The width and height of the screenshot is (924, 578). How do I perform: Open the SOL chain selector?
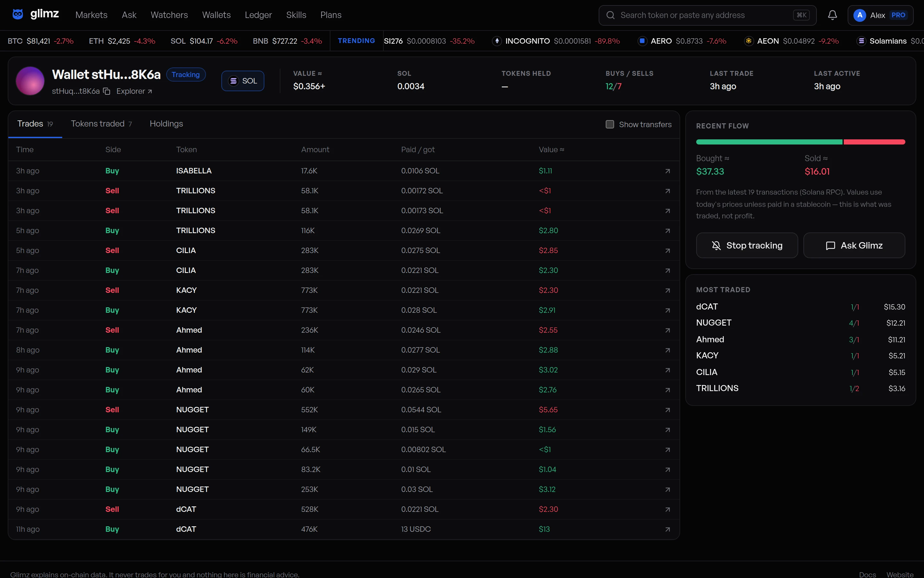coord(243,81)
